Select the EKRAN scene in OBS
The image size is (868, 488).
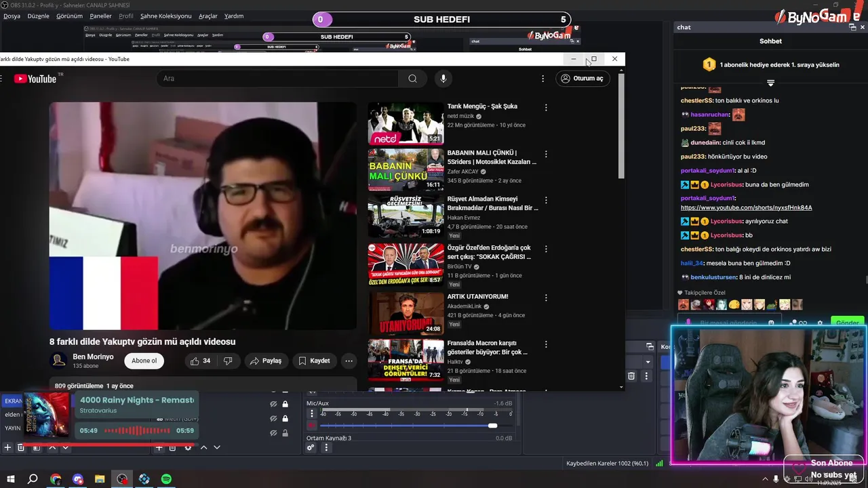(x=14, y=401)
